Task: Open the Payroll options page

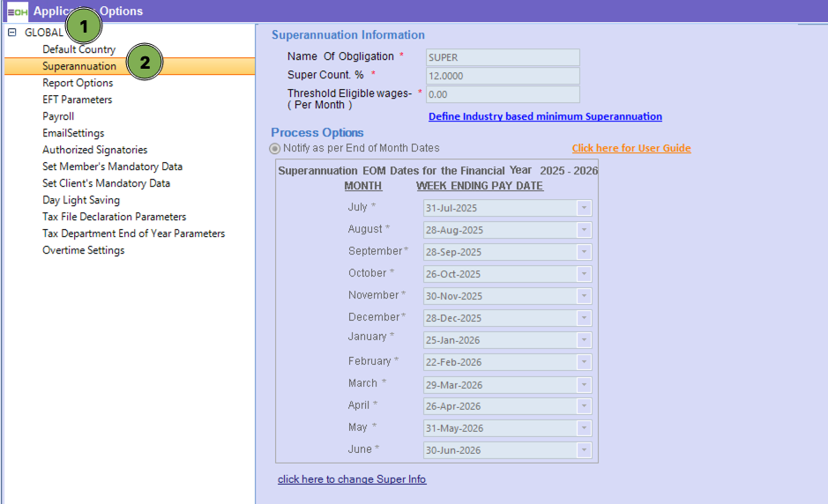Action: click(x=58, y=116)
